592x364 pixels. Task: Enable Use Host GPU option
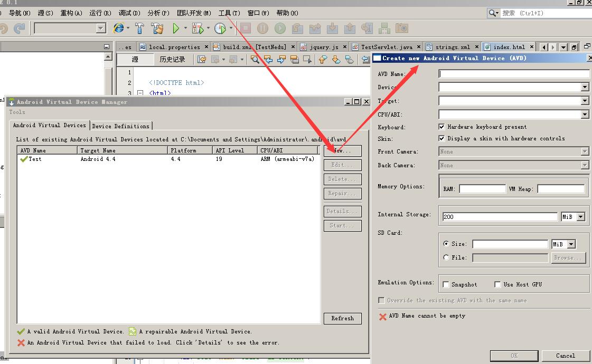497,284
